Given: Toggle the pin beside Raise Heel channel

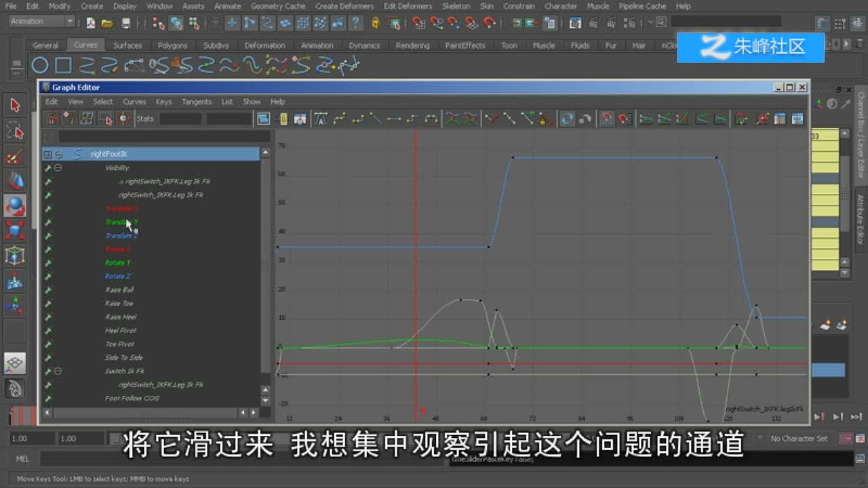Looking at the screenshot, I should point(48,317).
